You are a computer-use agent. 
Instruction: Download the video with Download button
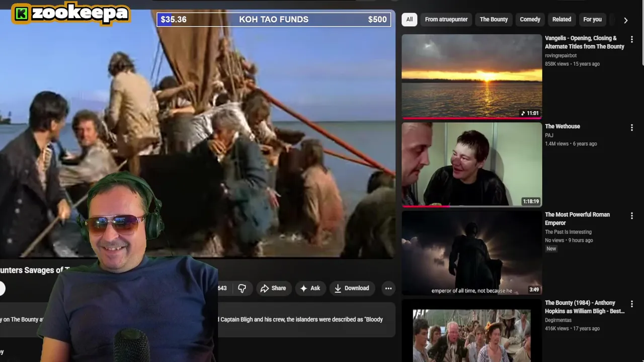tap(352, 288)
